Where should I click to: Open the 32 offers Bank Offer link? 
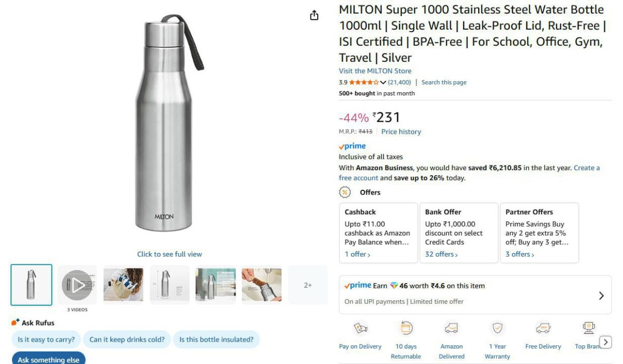coord(441,255)
